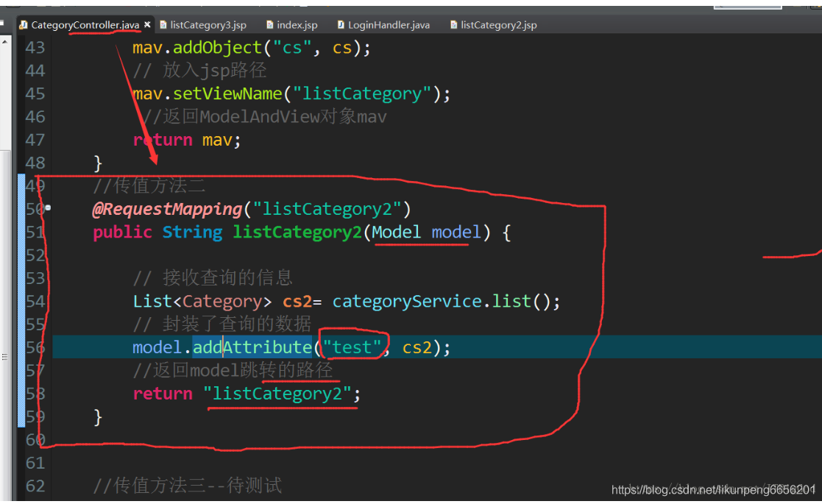Image resolution: width=822 pixels, height=504 pixels.
Task: Toggle the fold marker beside line 50
Action: pyautogui.click(x=48, y=208)
